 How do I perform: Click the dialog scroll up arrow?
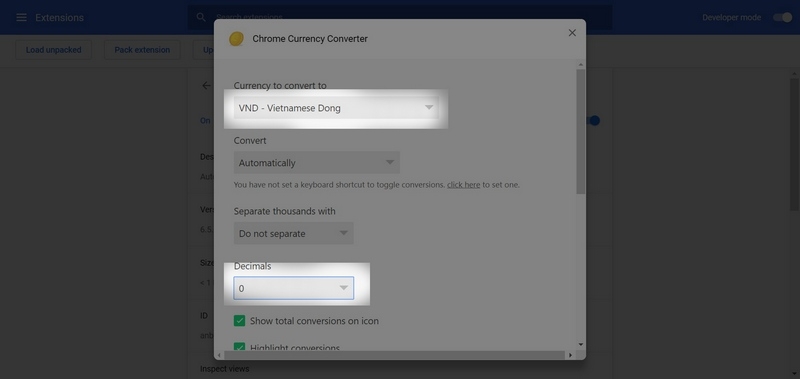[x=581, y=65]
